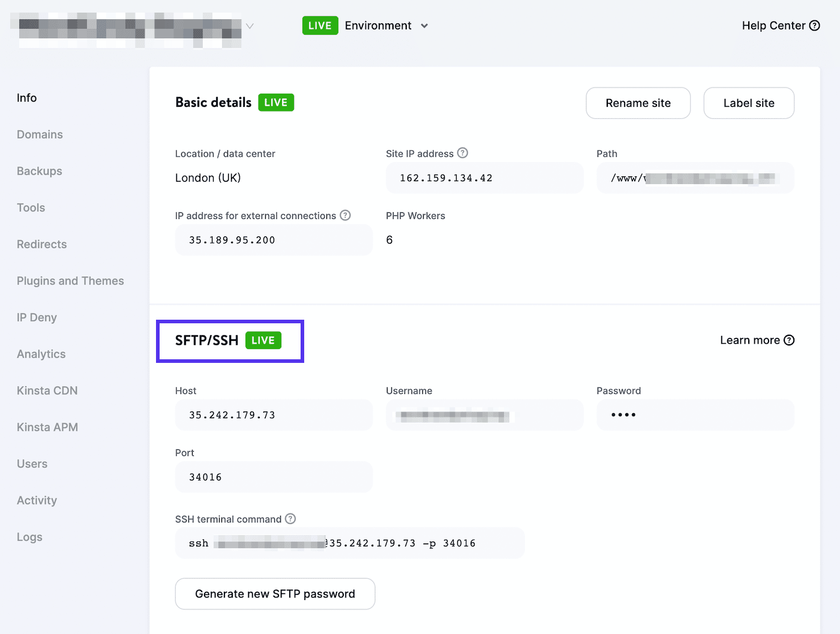View the Analytics section
Viewport: 840px width, 634px height.
(x=41, y=354)
